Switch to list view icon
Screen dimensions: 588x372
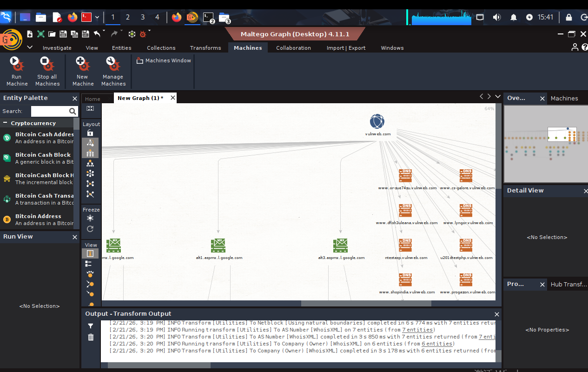(x=88, y=264)
